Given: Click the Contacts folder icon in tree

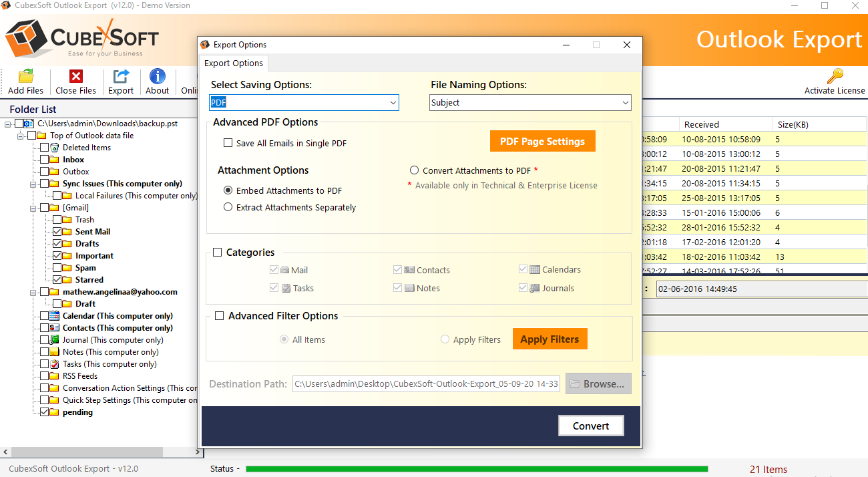Looking at the screenshot, I should [x=55, y=328].
